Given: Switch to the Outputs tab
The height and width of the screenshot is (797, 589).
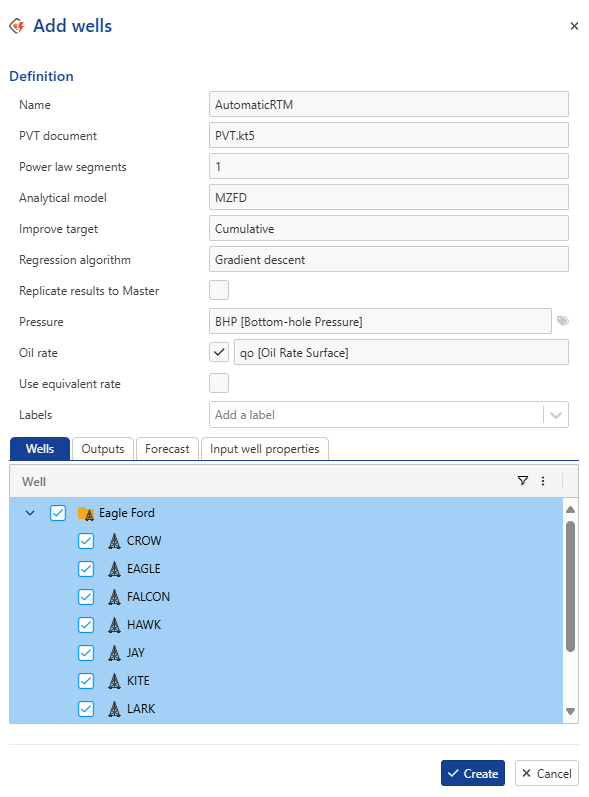Looking at the screenshot, I should (103, 449).
